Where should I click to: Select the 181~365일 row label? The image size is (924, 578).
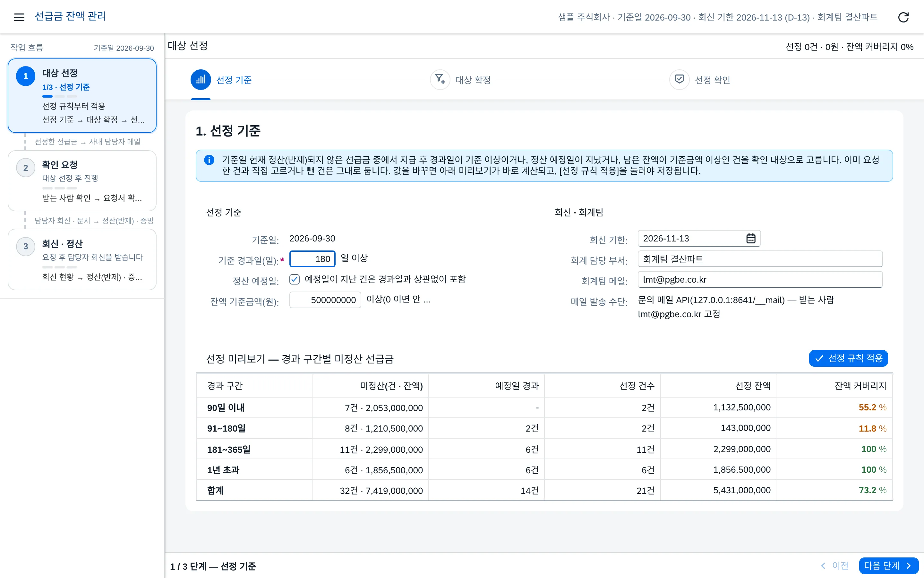(229, 449)
